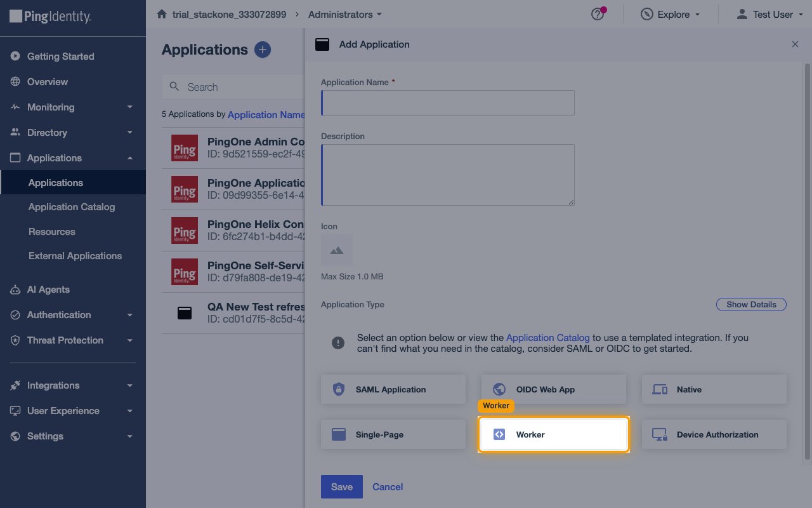
Task: Click the Settings globe icon
Action: point(15,436)
